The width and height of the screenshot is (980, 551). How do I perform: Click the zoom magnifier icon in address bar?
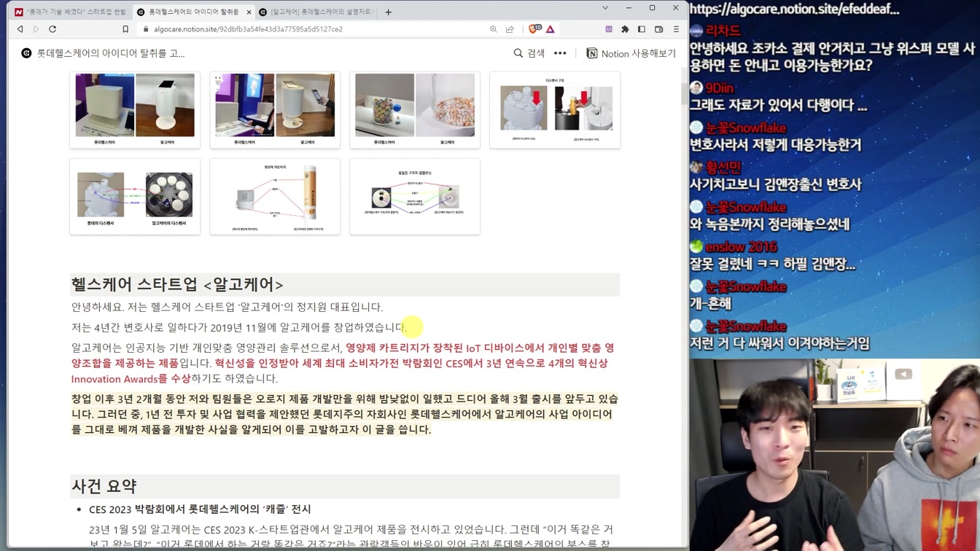tap(494, 29)
